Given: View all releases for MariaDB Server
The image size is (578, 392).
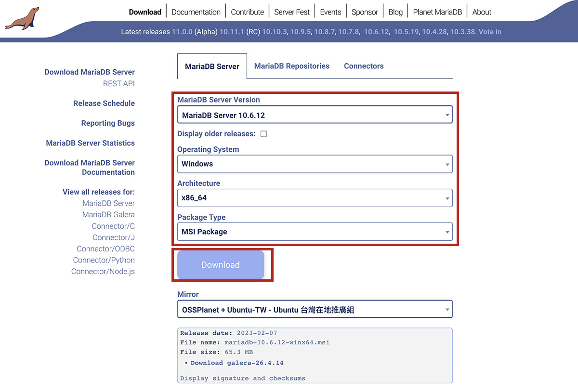Looking at the screenshot, I should point(108,203).
